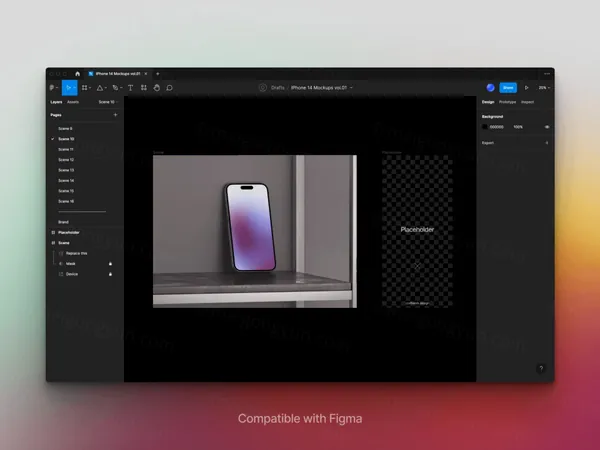The width and height of the screenshot is (600, 450).
Task: Select the Frame tool
Action: pos(84,88)
